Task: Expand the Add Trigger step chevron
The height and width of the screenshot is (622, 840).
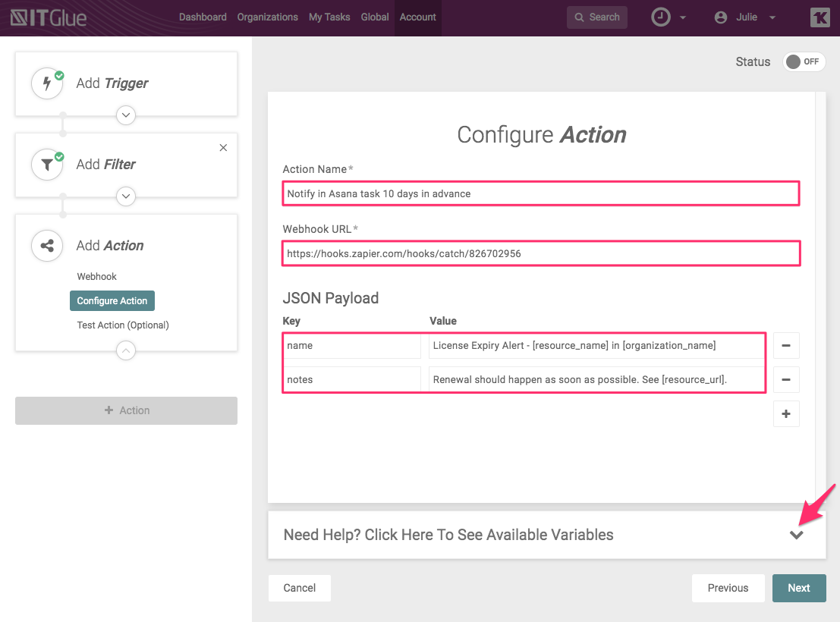Action: tap(126, 115)
